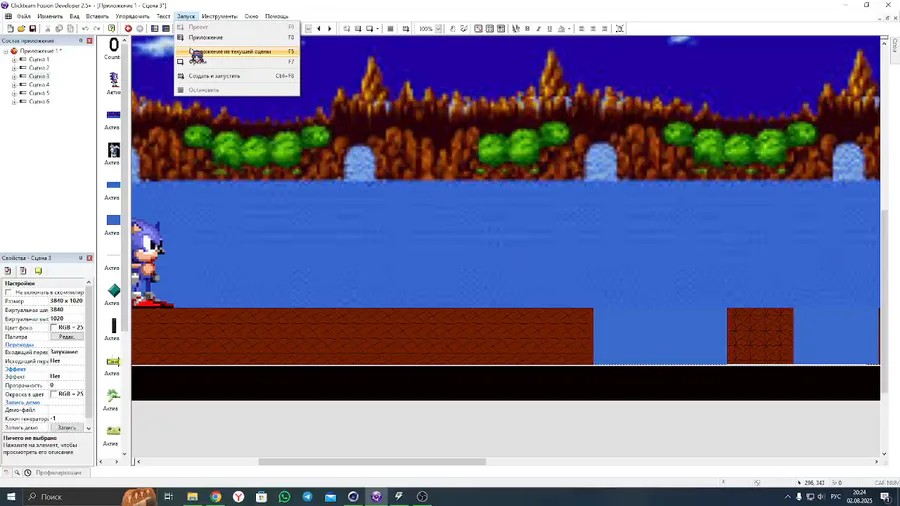Open the Изменить menu
900x506 pixels.
(x=50, y=16)
